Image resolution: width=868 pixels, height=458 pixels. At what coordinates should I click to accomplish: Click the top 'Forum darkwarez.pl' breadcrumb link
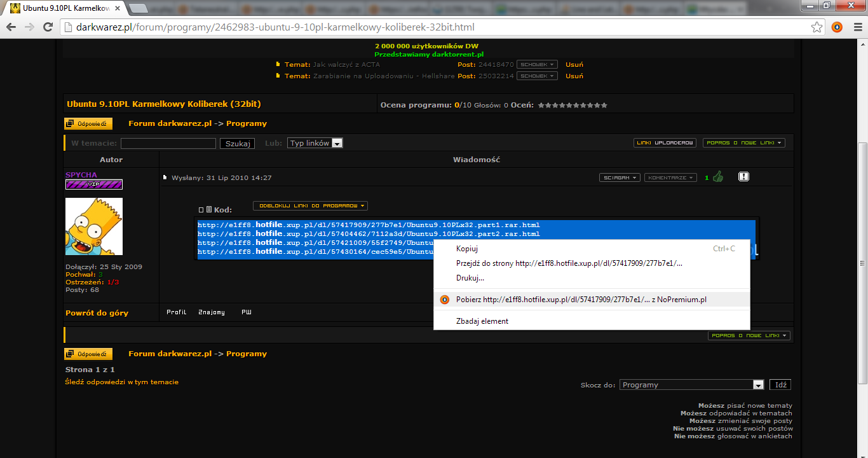(x=170, y=123)
